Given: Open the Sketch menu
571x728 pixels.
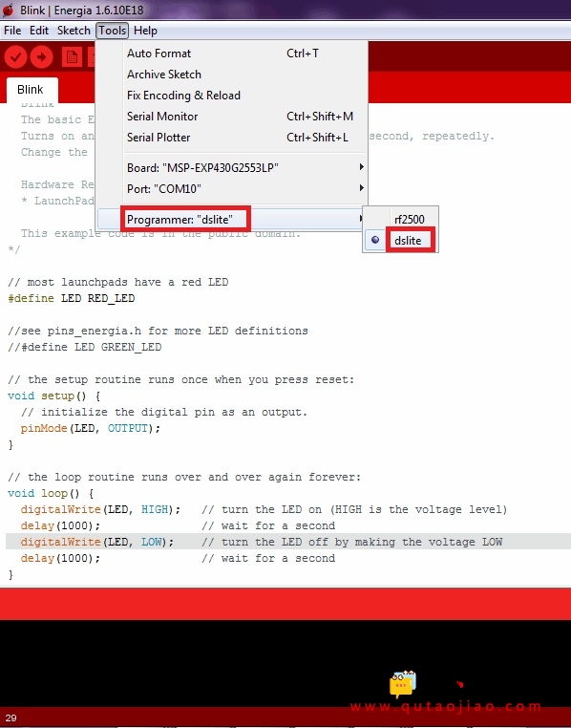Looking at the screenshot, I should click(74, 31).
